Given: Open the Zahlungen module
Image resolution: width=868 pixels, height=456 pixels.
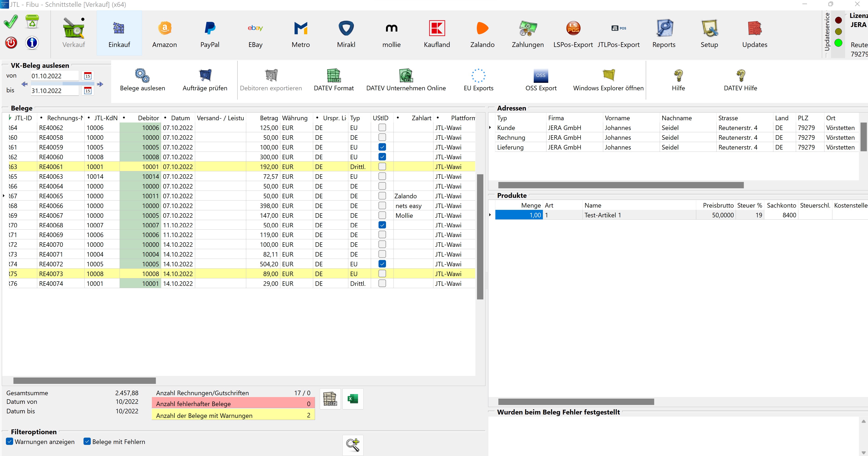Looking at the screenshot, I should pos(528,33).
